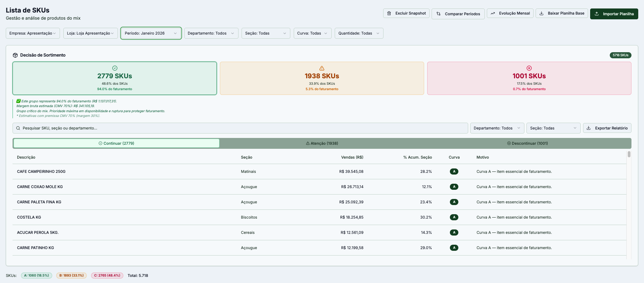This screenshot has width=644, height=283.
Task: Open the Empresa: Apresentação dropdown
Action: [33, 33]
